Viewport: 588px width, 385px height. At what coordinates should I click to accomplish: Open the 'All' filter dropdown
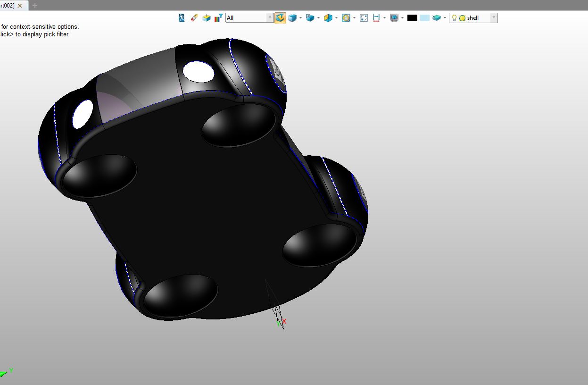(x=249, y=18)
